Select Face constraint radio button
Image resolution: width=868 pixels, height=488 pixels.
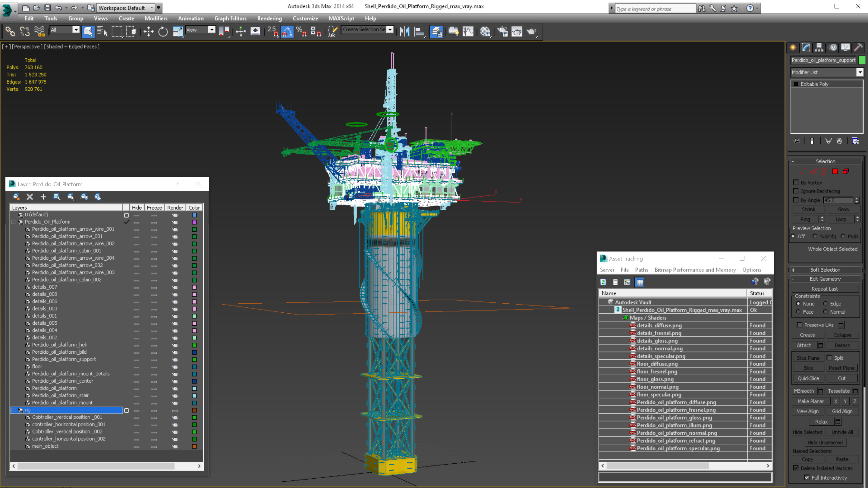click(798, 312)
